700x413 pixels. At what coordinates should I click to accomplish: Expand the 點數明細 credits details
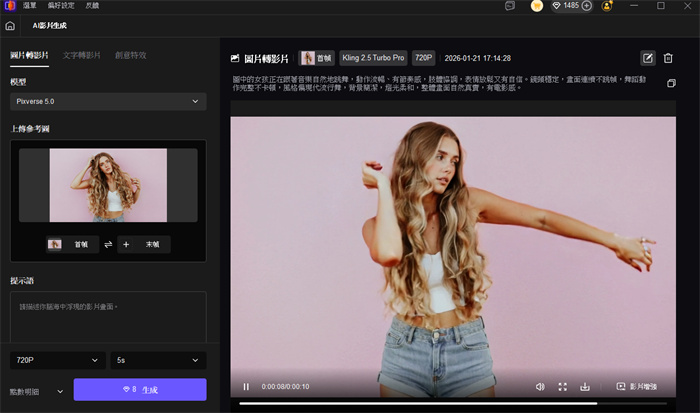59,390
